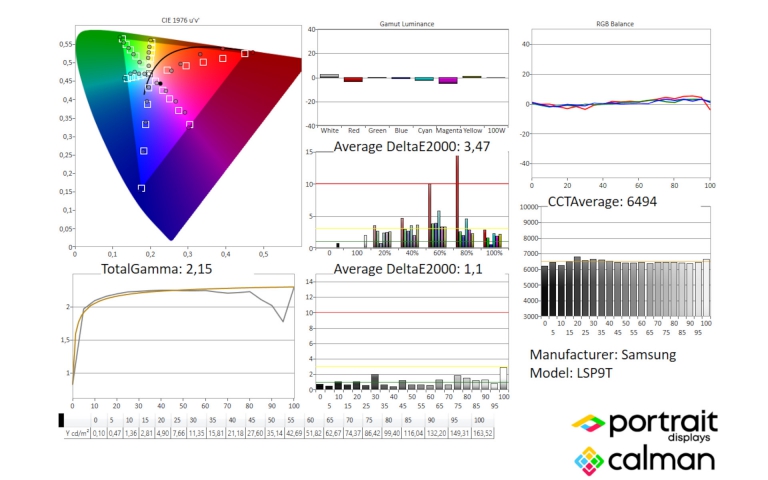Click the luminance cell '132,20'

coord(436,433)
